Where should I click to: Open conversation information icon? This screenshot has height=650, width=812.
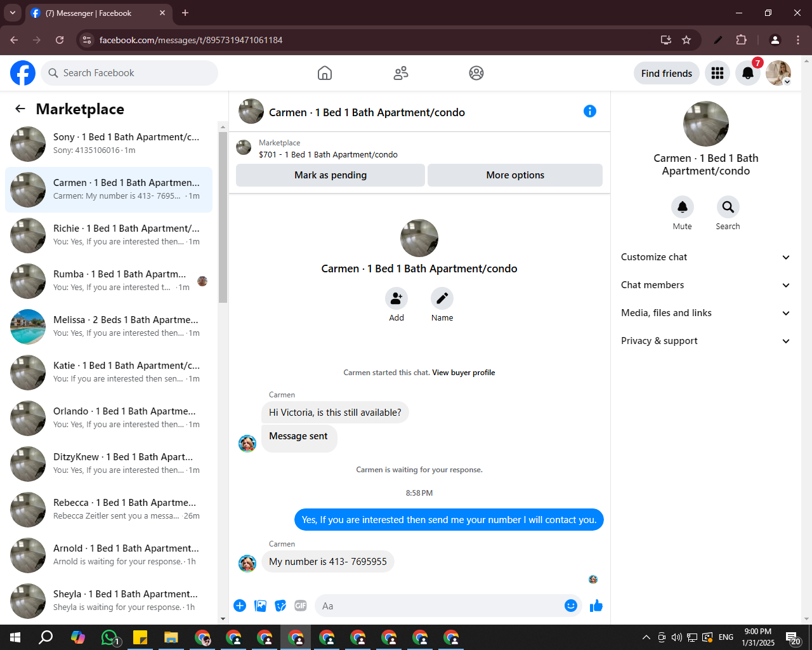pos(590,111)
